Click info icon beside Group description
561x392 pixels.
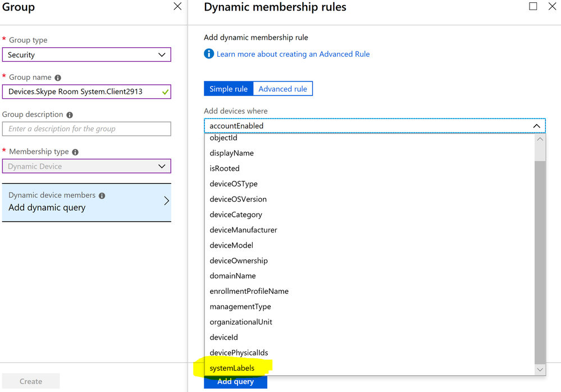(70, 115)
